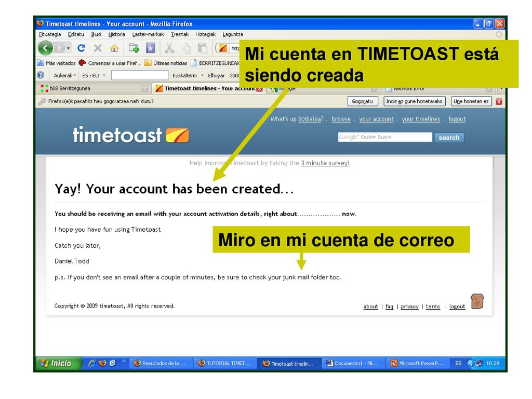
Task: Open the Ikusi menu
Action: (96, 34)
